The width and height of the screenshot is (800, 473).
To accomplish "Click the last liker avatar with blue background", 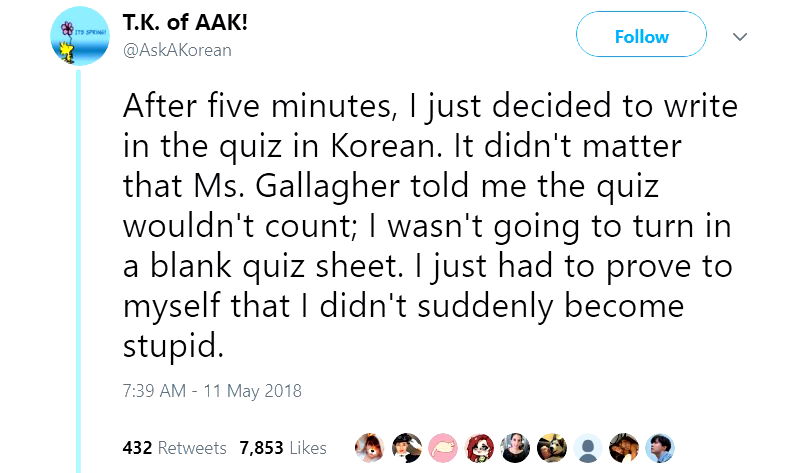I will tap(662, 447).
